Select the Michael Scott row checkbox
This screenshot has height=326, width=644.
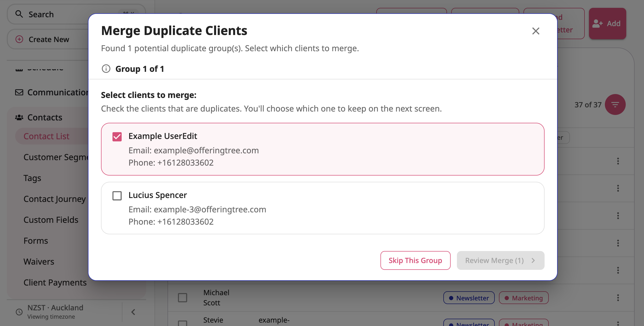(x=182, y=298)
